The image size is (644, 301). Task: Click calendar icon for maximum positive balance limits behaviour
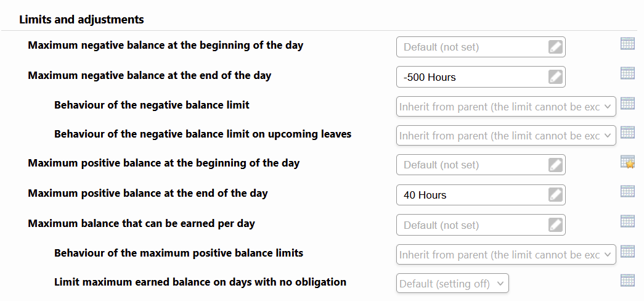click(627, 251)
